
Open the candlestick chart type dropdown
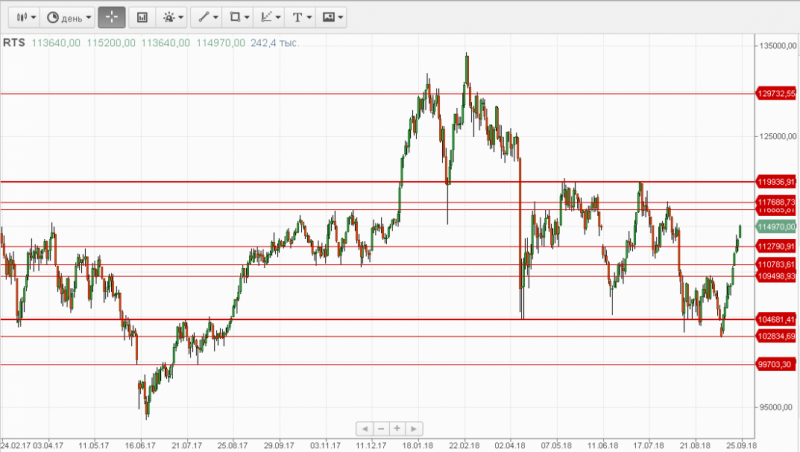(x=25, y=17)
